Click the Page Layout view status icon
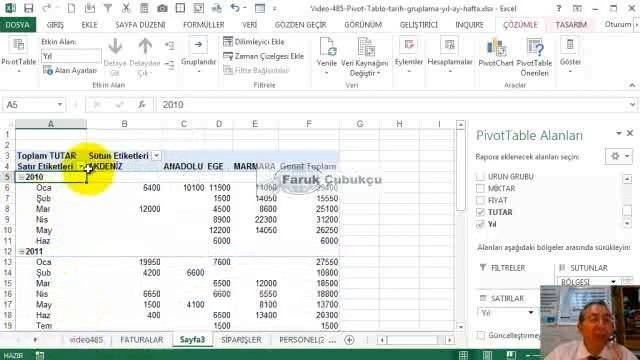 [487, 355]
